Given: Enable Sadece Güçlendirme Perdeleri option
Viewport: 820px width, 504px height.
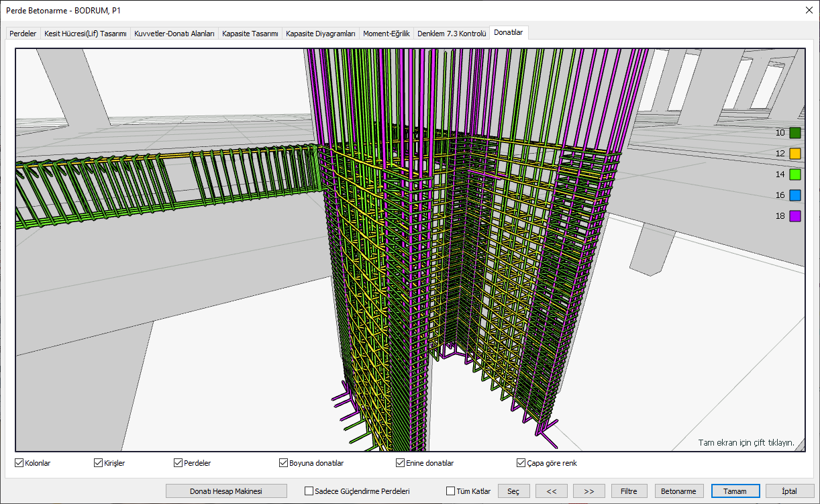Looking at the screenshot, I should click(x=309, y=491).
